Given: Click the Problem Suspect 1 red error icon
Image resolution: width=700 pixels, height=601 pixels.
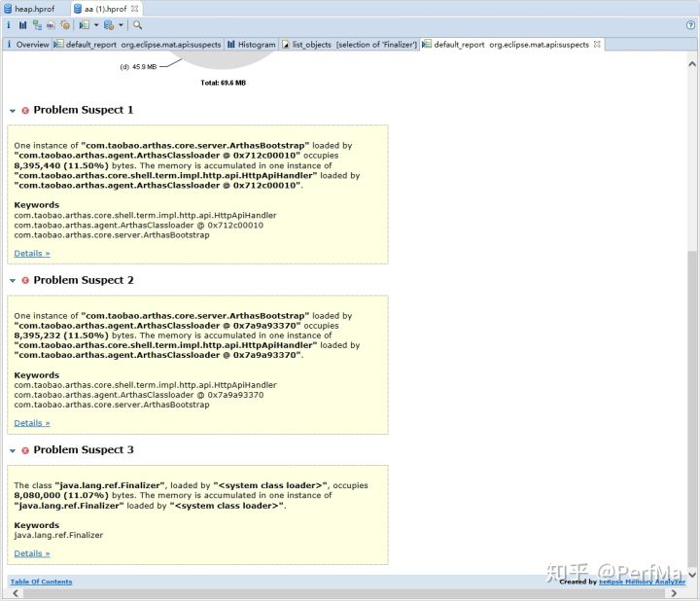Looking at the screenshot, I should click(x=25, y=110).
